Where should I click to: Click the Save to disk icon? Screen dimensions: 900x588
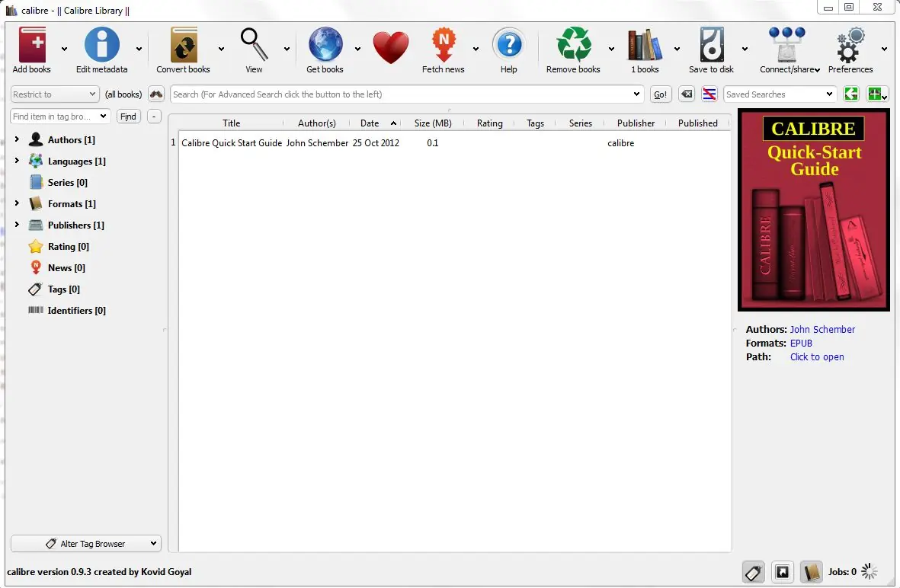coord(711,45)
